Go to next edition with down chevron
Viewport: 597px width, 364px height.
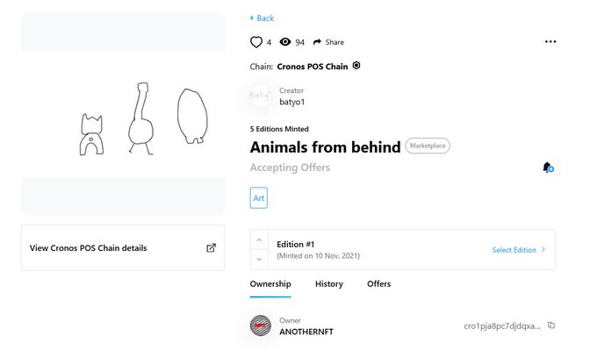[259, 260]
